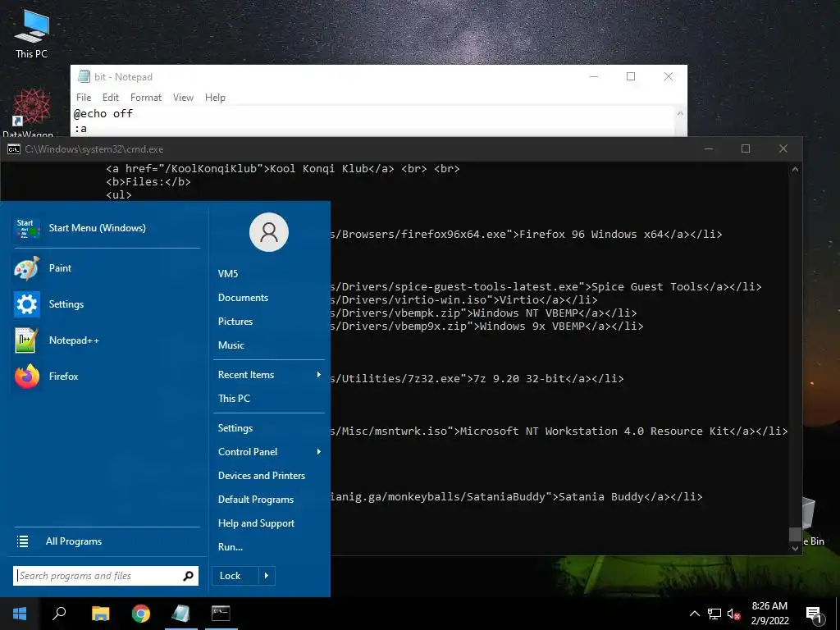The width and height of the screenshot is (840, 630).
Task: Launch Notepad++ from pinned programs
Action: coord(106,340)
